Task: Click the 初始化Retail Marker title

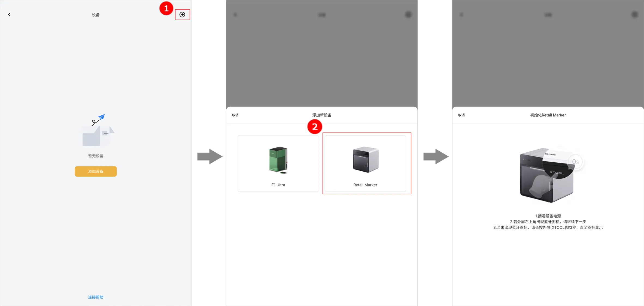Action: (x=548, y=115)
